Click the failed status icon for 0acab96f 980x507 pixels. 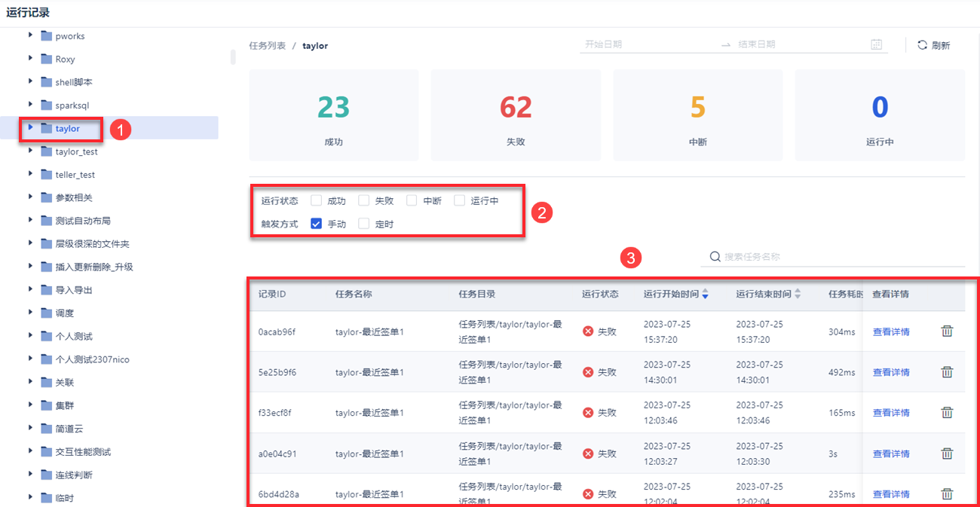[x=588, y=331]
